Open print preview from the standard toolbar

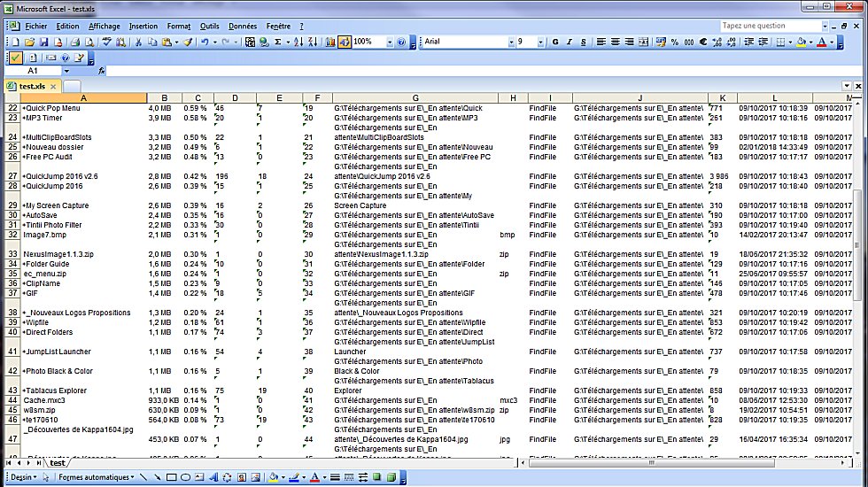point(89,43)
